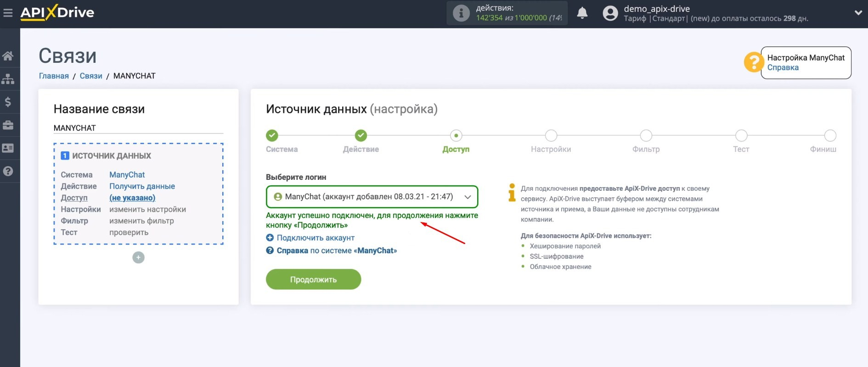Click Получить данные action link
868x367 pixels.
(x=142, y=186)
